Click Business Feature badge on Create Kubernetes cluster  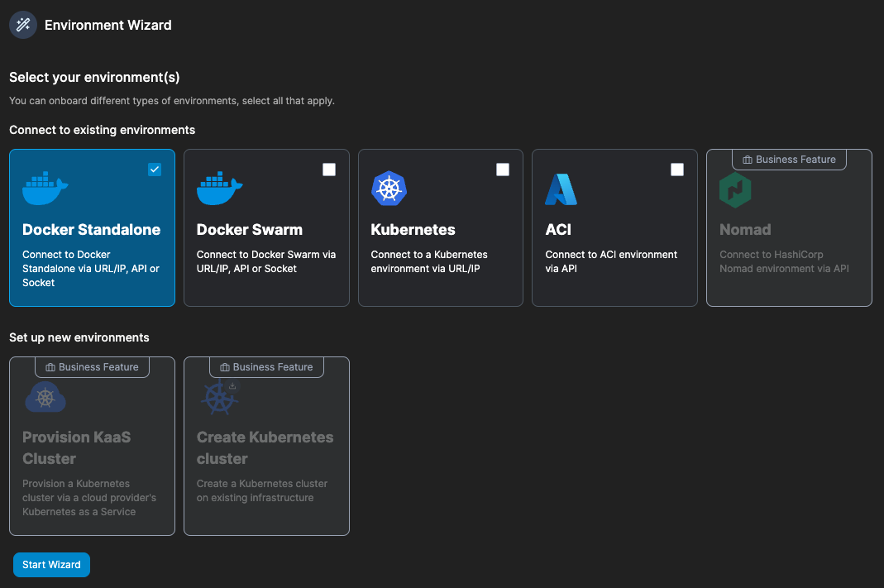point(266,366)
